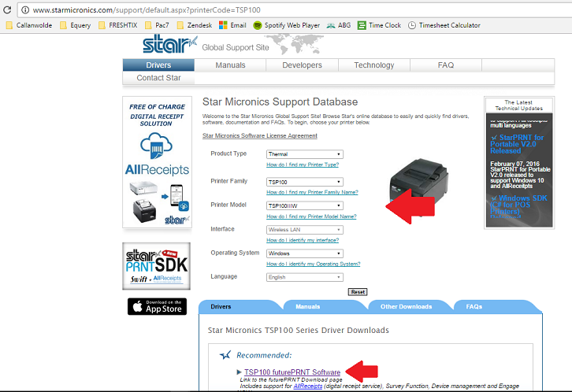Open the Technology navigation menu item
The image size is (572, 392).
(374, 65)
